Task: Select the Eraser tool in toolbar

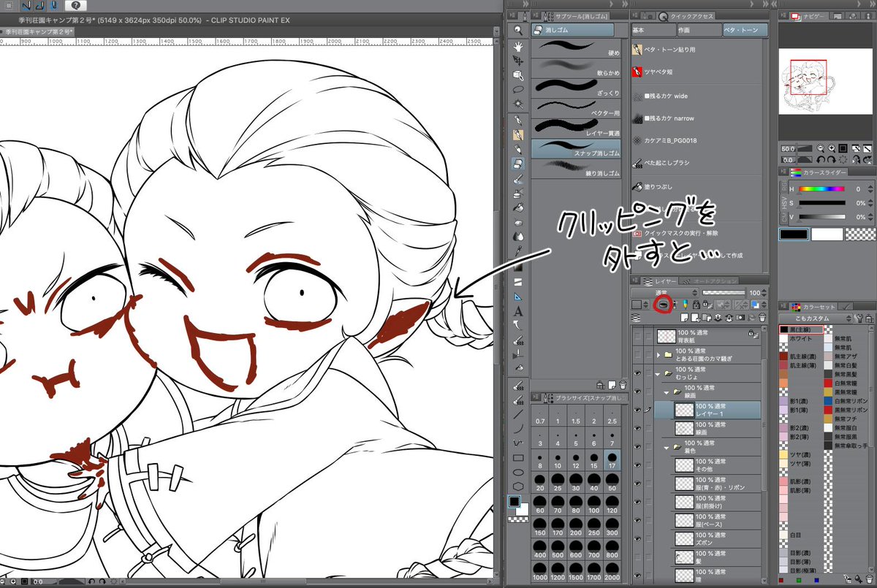Action: click(518, 164)
